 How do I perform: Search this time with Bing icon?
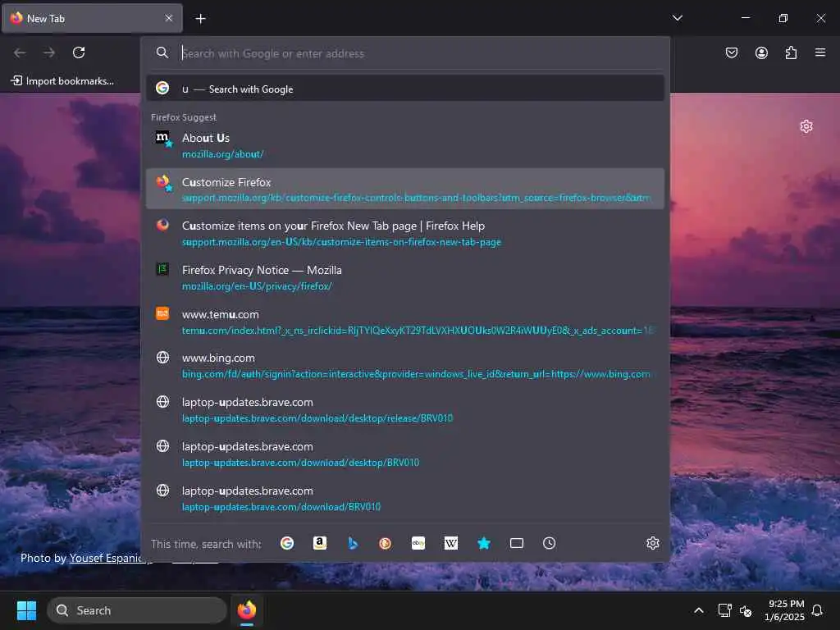point(353,543)
